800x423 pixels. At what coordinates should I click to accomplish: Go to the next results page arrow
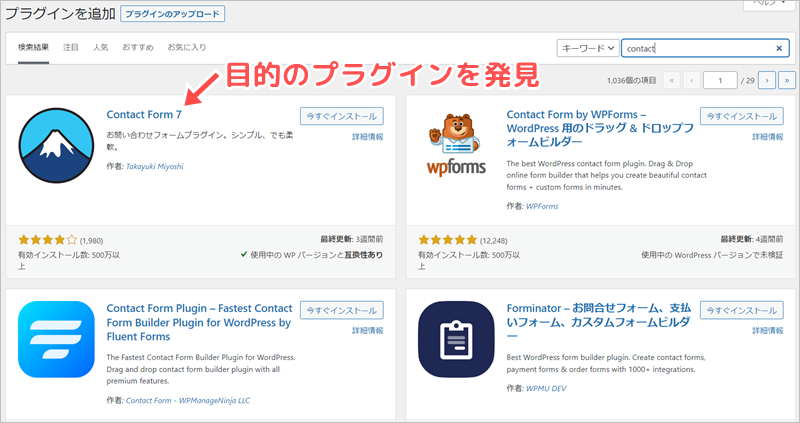pos(766,80)
